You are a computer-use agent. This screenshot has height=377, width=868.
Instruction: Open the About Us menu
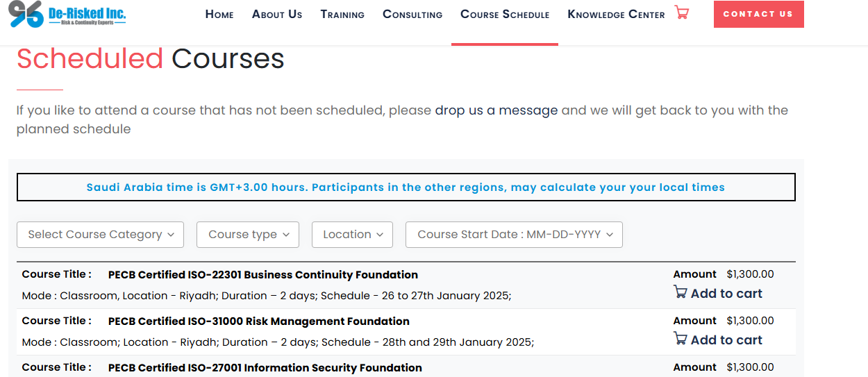tap(277, 14)
